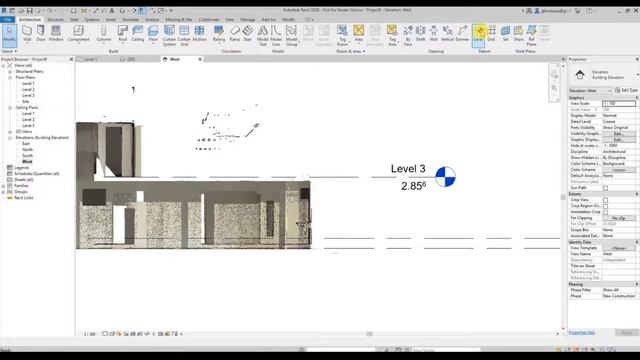640x360 pixels.
Task: Click the Level 3 level head marker
Action: (x=445, y=177)
